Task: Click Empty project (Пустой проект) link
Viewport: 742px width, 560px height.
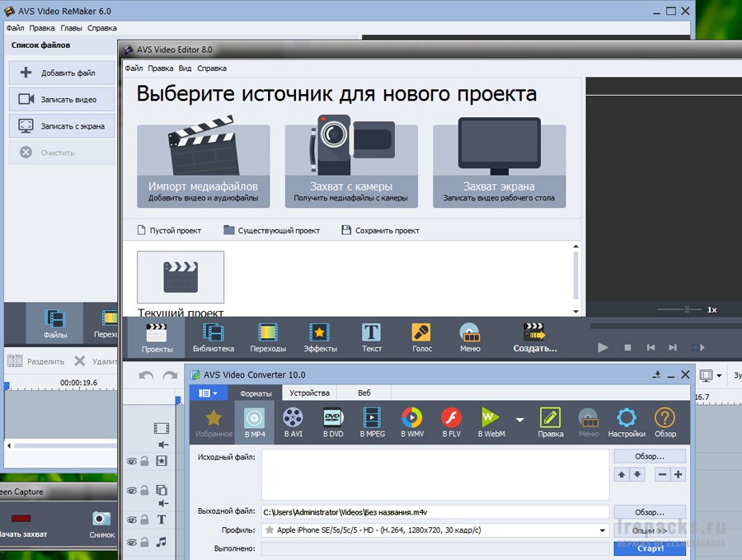Action: (x=169, y=231)
